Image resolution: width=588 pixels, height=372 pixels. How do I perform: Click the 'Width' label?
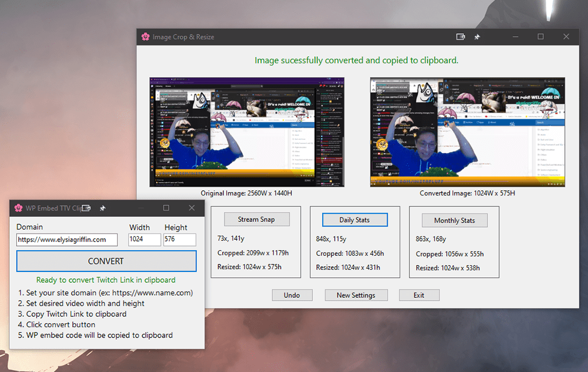point(140,228)
